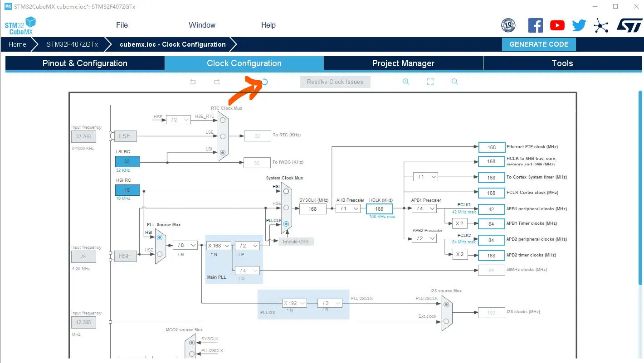Open the APB2 Prescaler dropdown
This screenshot has height=363, width=644.
coord(424,238)
